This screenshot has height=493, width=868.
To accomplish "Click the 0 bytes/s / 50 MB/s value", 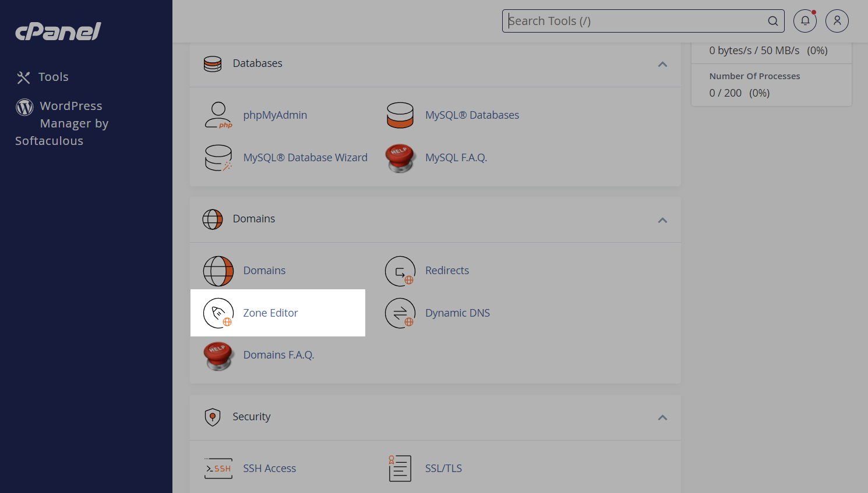I will [768, 51].
